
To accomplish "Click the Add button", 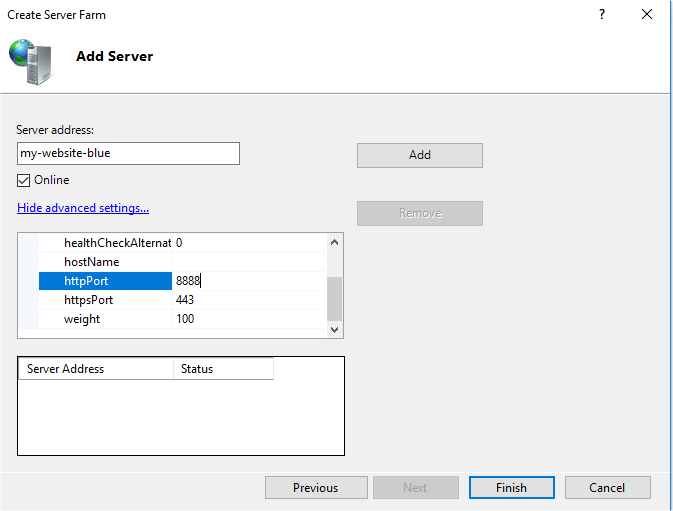I will 420,155.
